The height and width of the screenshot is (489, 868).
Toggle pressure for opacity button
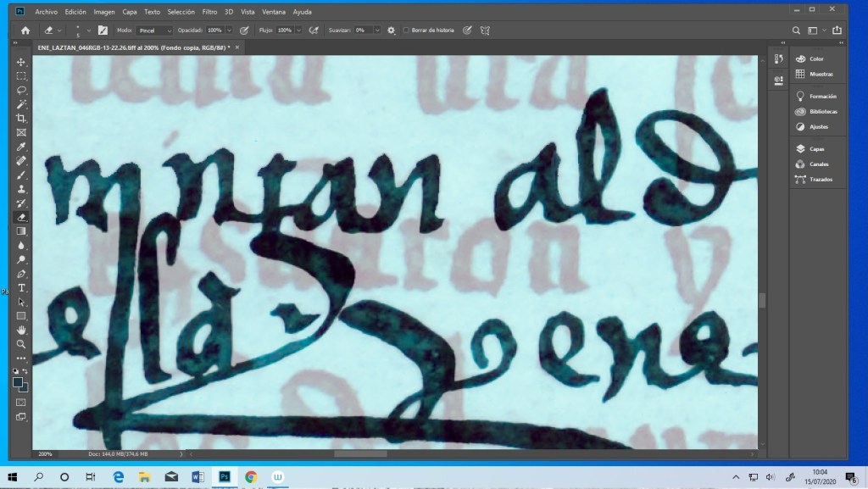click(244, 30)
